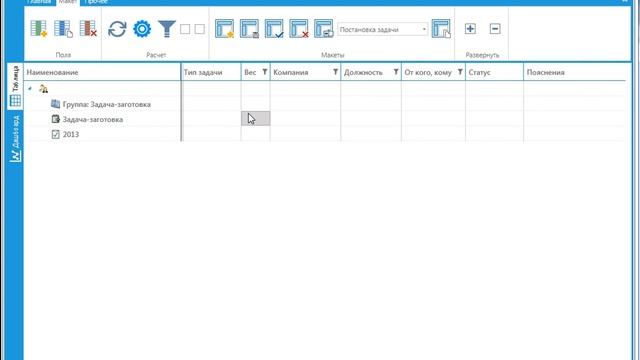The image size is (640, 360).
Task: Open filter on Вес column
Action: click(264, 72)
